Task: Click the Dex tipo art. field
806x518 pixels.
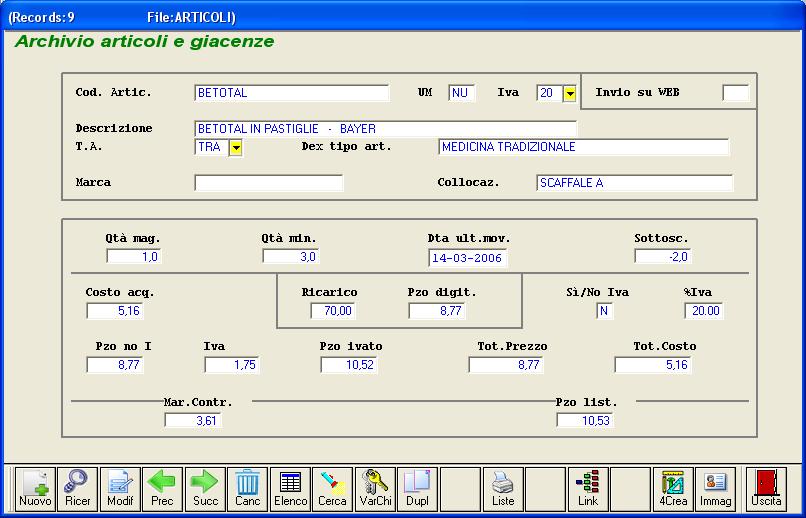Action: (584, 147)
